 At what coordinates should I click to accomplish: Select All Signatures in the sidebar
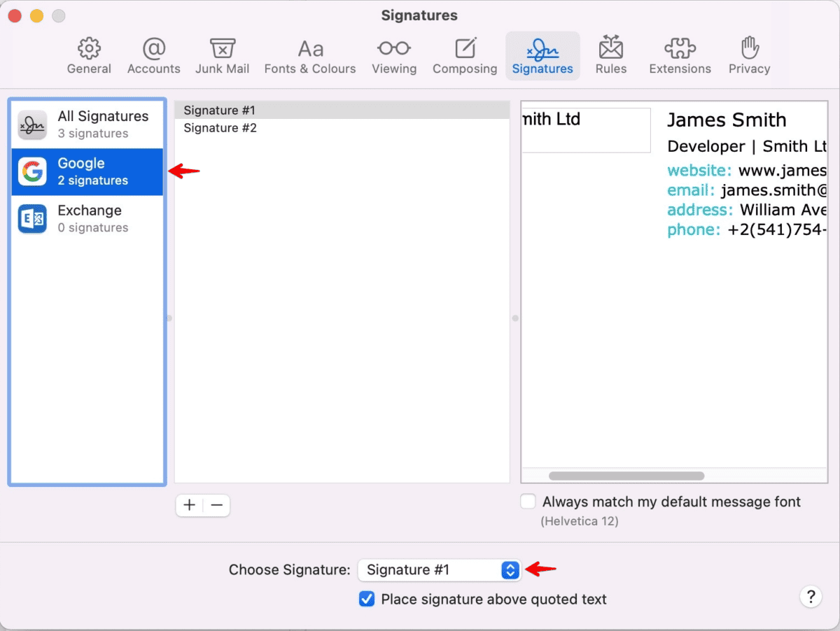click(87, 124)
